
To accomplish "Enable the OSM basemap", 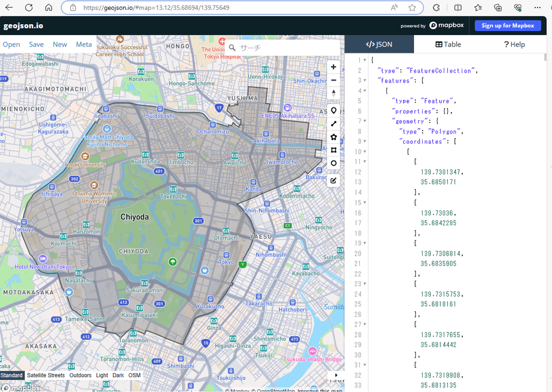I will (x=134, y=375).
